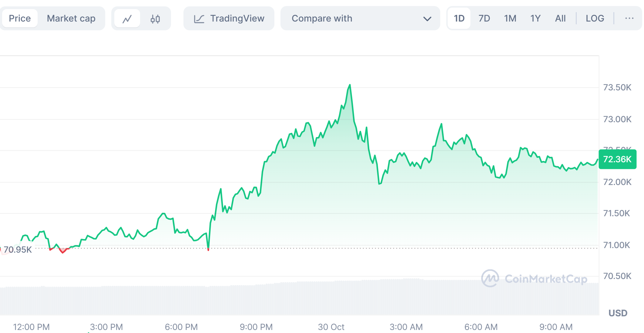
Task: Select the 1Y time range
Action: [535, 18]
